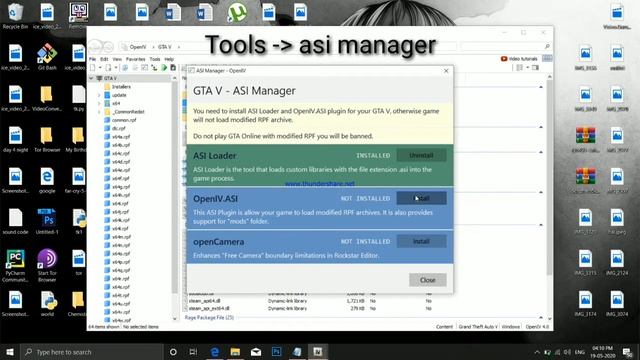Open the Help menu in OpenIV
Screen dimensions: 640x360
click(169, 59)
